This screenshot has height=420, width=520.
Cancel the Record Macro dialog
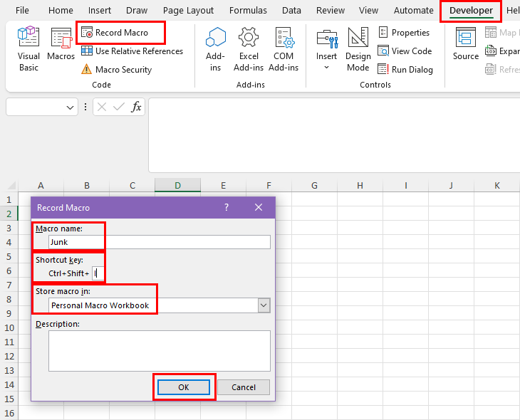pyautogui.click(x=244, y=387)
